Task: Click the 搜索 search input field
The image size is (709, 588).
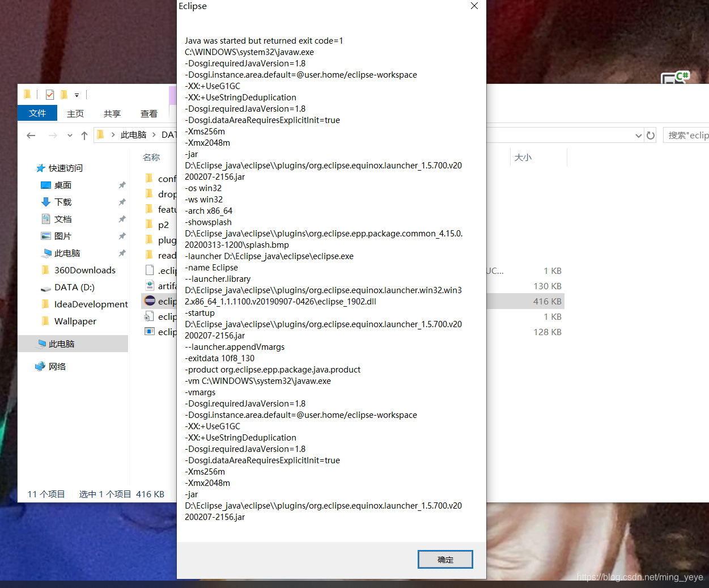Action: click(687, 136)
